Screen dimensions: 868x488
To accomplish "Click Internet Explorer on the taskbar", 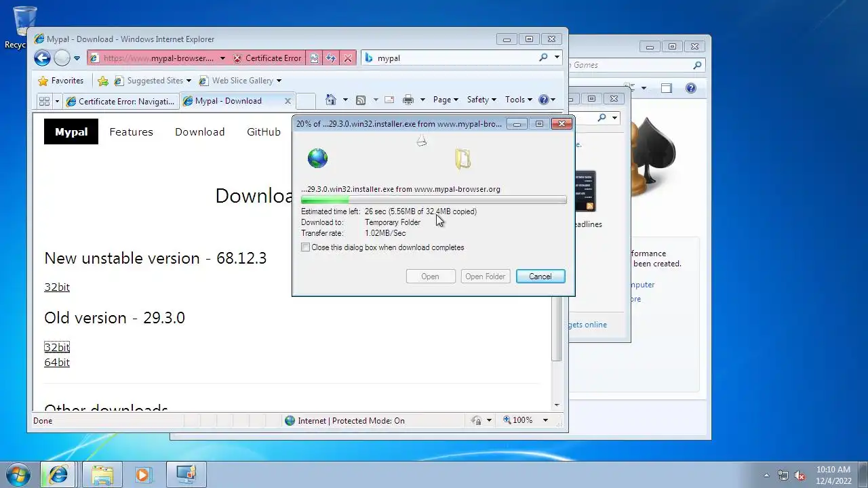I will [x=58, y=474].
